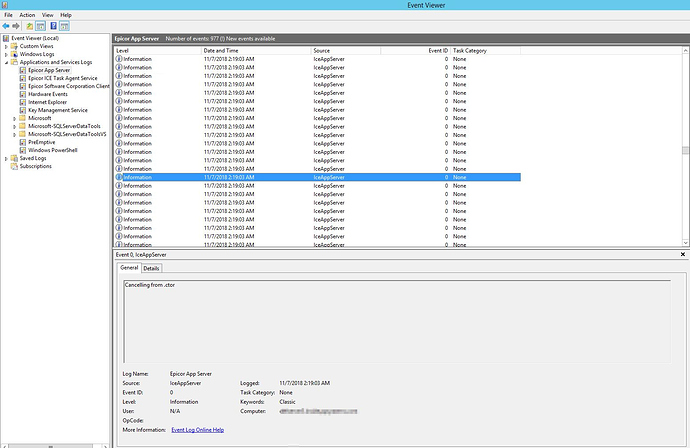Sort by the Event ID column header
The width and height of the screenshot is (690, 448).
click(x=416, y=51)
